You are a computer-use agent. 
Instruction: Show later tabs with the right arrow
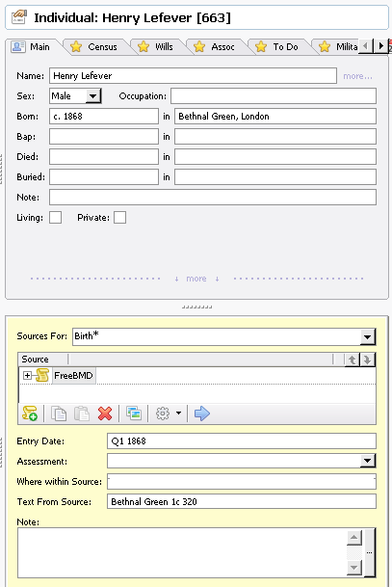(x=380, y=46)
